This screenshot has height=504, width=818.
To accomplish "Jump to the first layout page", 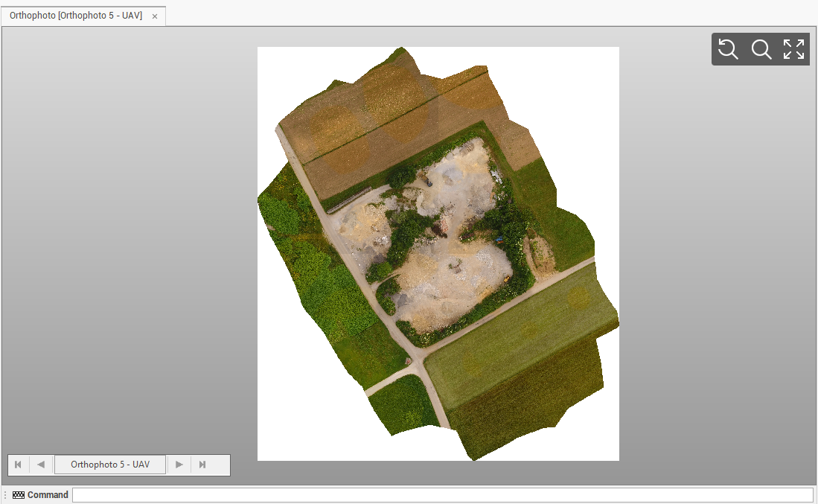I will point(19,465).
